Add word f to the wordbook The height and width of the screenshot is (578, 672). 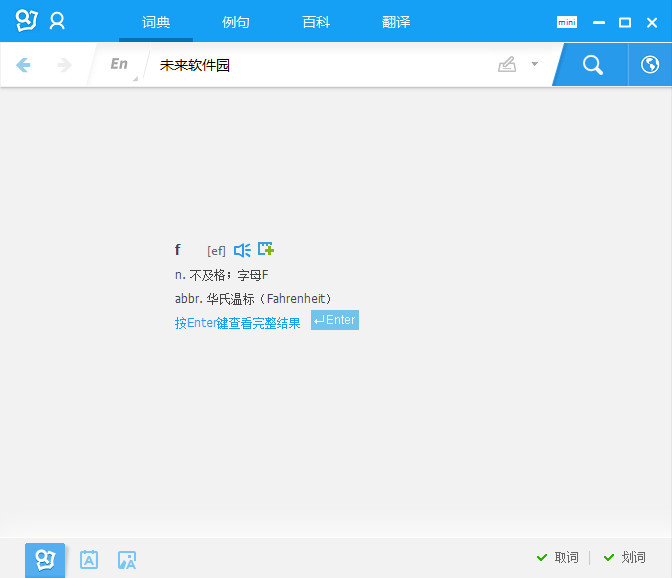266,249
